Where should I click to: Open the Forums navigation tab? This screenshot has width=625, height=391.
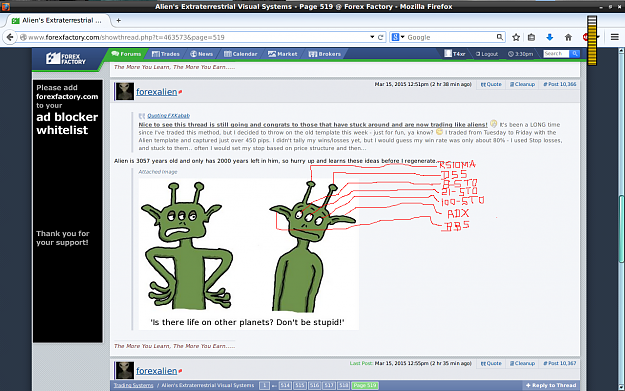126,54
